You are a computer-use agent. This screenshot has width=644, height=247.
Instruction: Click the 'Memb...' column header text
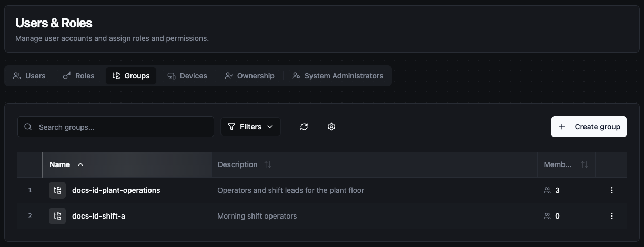point(558,164)
